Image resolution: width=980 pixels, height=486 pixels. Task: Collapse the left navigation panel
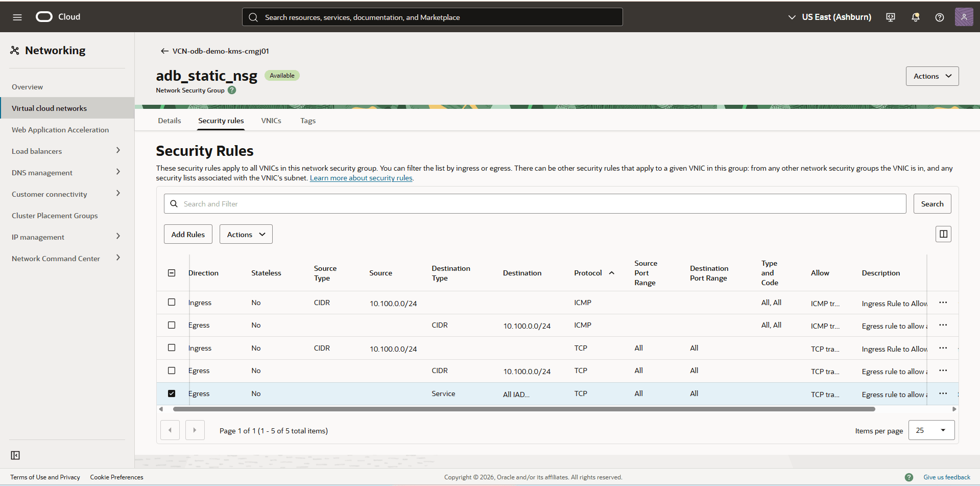coord(15,455)
